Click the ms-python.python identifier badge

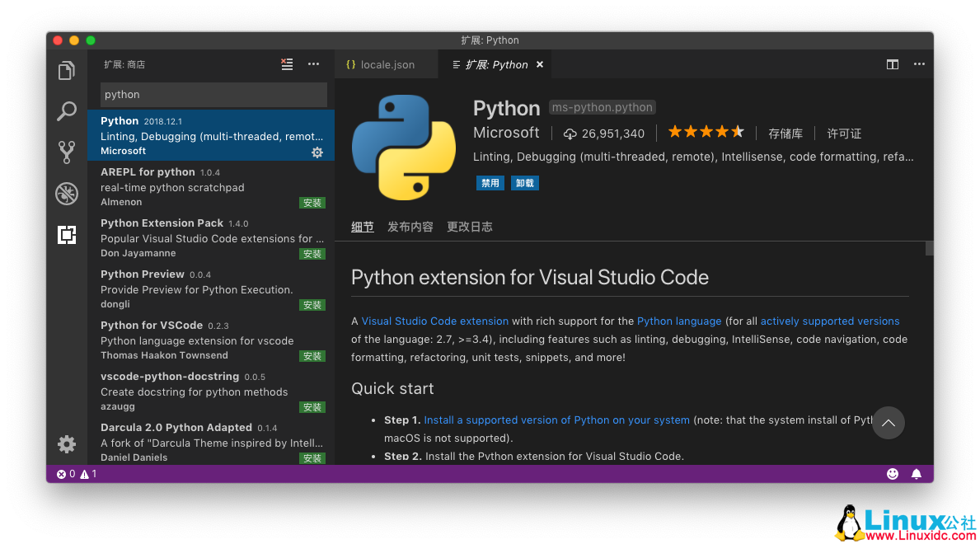(603, 107)
